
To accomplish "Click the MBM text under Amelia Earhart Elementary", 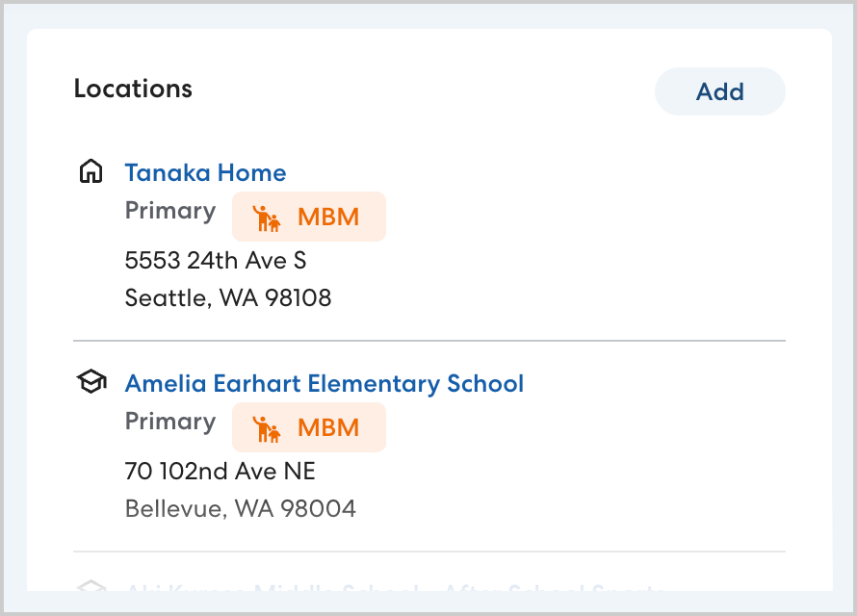I will 328,428.
